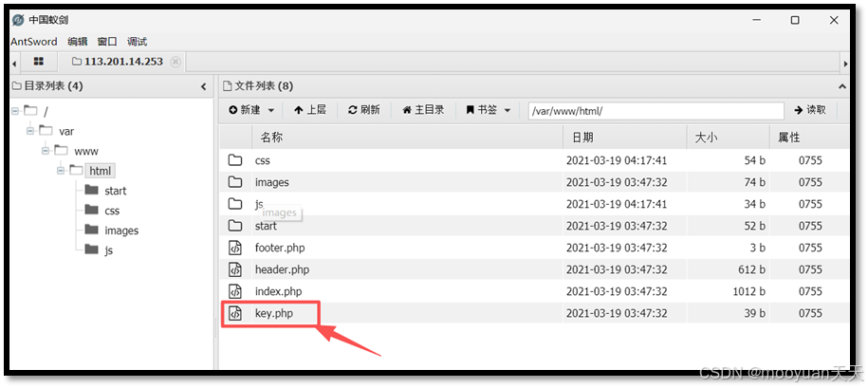The image size is (868, 388).
Task: Sort by 名称 column header
Action: click(408, 138)
